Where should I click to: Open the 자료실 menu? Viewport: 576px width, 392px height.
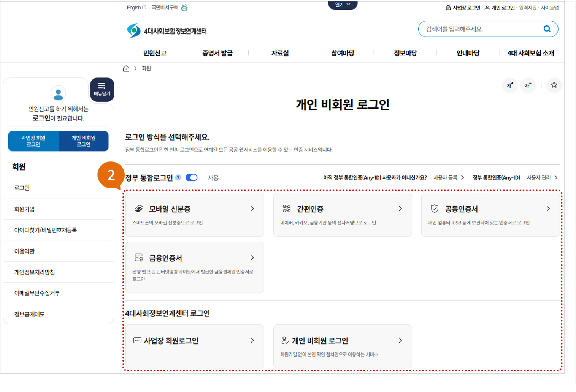[x=280, y=53]
